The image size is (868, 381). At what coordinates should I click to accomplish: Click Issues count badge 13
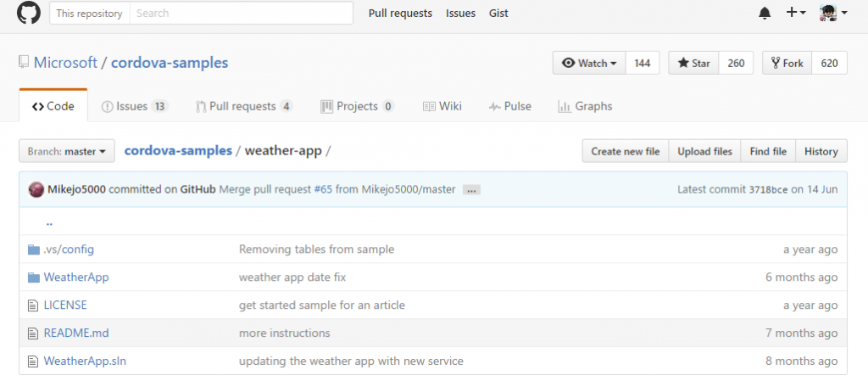(x=160, y=106)
